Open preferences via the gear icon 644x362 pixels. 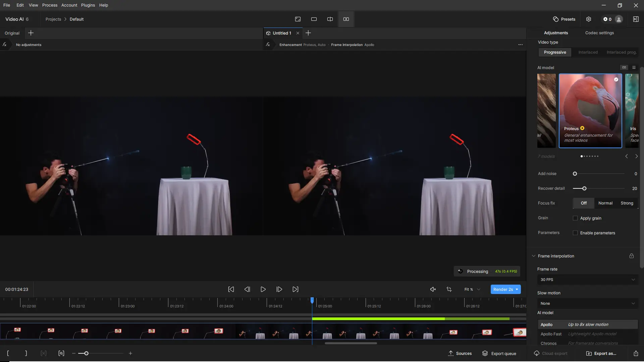pos(589,19)
